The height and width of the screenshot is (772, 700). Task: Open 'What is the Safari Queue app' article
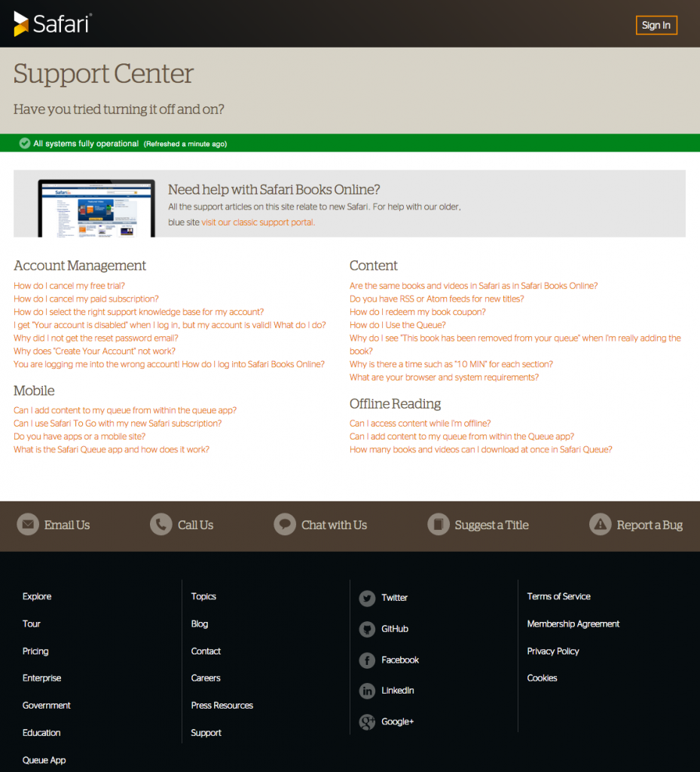112,449
